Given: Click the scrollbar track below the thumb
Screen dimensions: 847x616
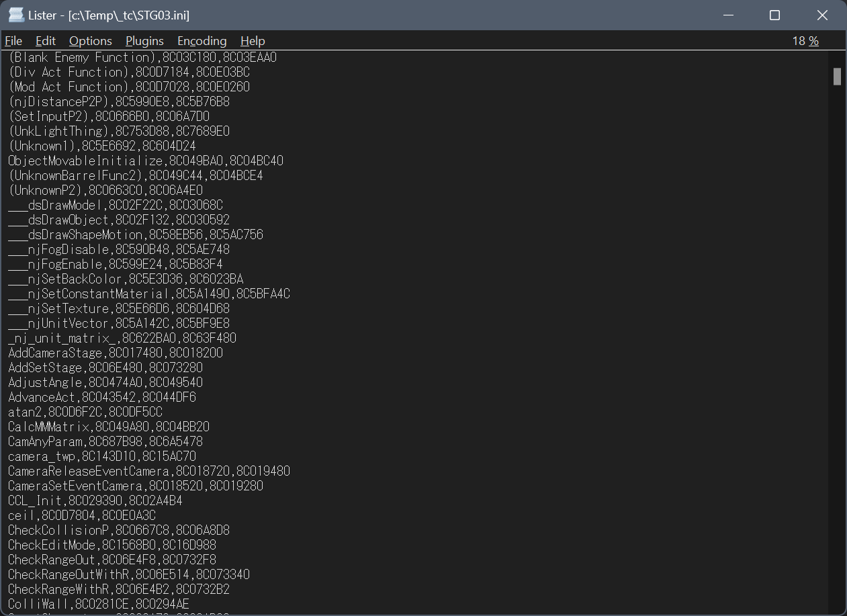Looking at the screenshot, I should click(x=837, y=336).
